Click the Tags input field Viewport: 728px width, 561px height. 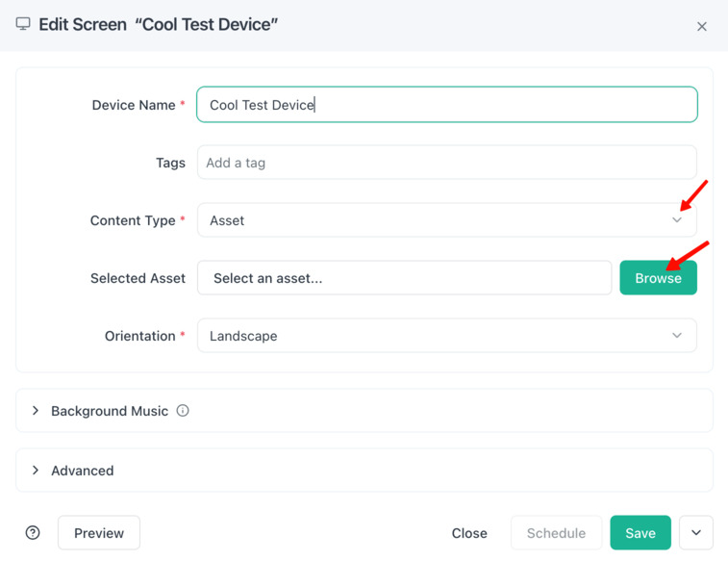pyautogui.click(x=446, y=163)
